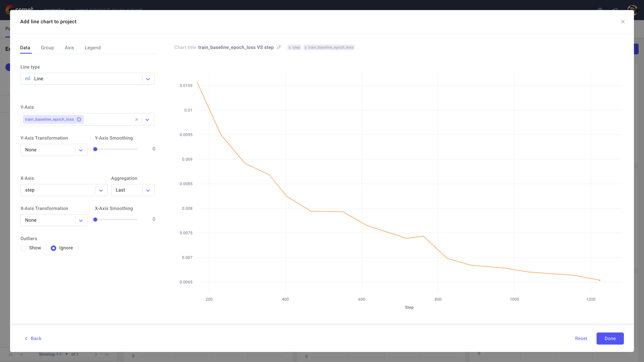Click the 'x: step' tag near chart title
The image size is (644, 362).
coord(294,47)
